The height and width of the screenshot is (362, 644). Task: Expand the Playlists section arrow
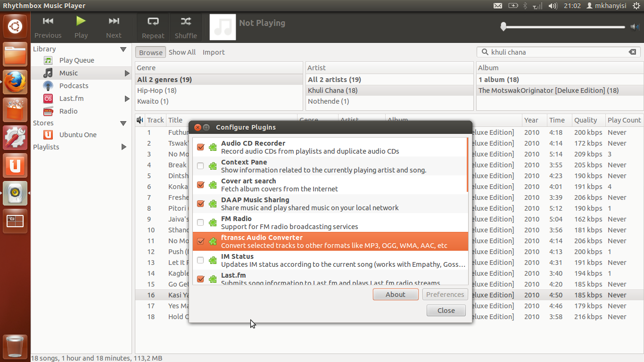click(x=124, y=147)
